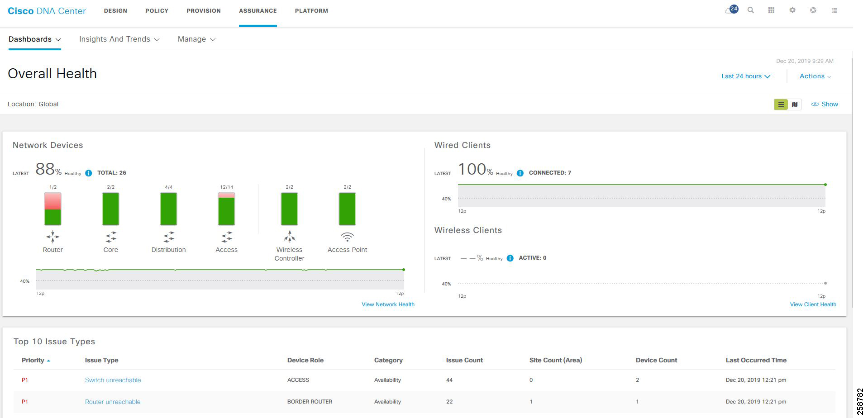This screenshot has width=868, height=418.
Task: Click the search magnifier icon
Action: [751, 10]
